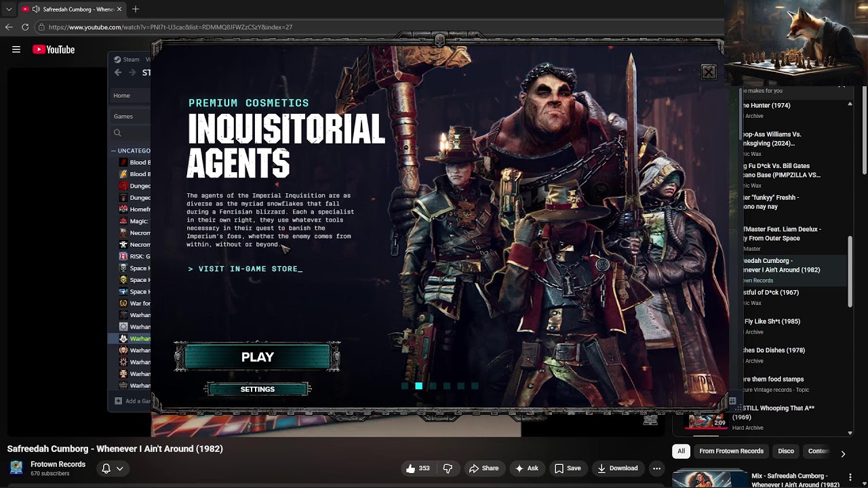The image size is (868, 488).
Task: Open the Frotown Records channel avatar
Action: coord(16,468)
